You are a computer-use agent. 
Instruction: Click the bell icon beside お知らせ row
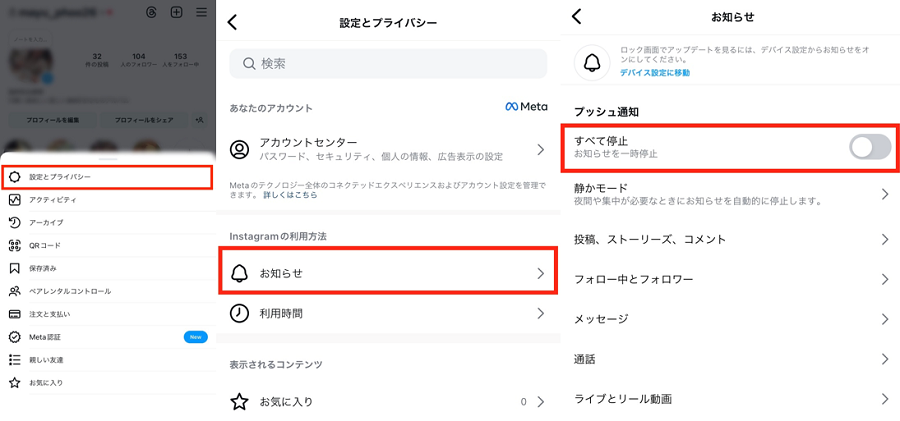[x=239, y=273]
